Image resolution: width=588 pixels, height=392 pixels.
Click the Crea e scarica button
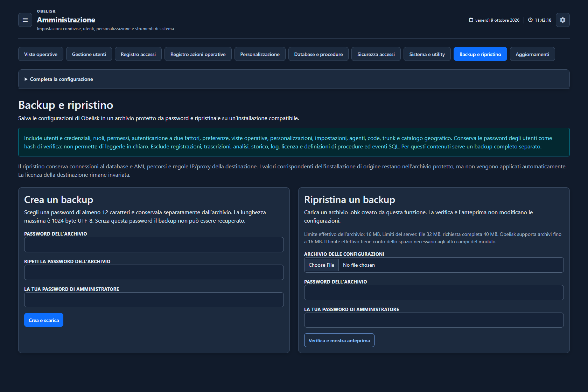tap(44, 320)
